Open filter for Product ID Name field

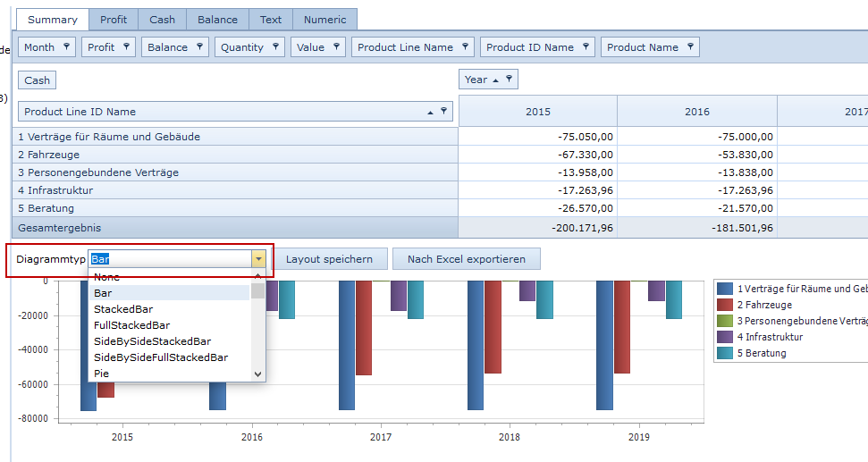(x=586, y=47)
